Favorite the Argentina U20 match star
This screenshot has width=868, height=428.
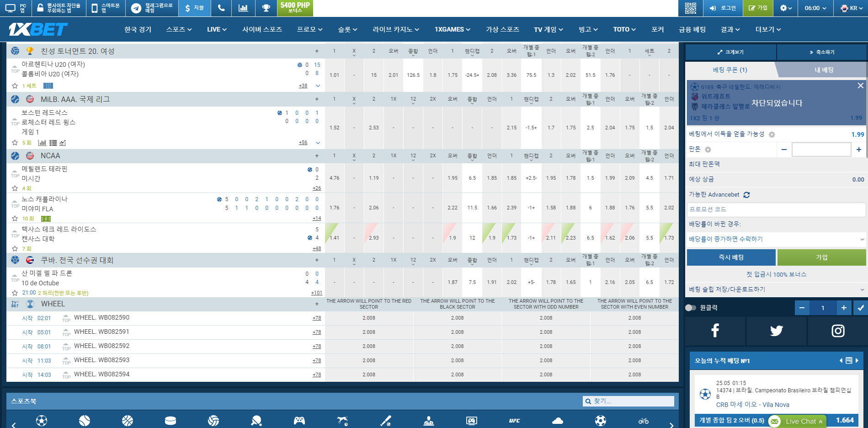(15, 86)
